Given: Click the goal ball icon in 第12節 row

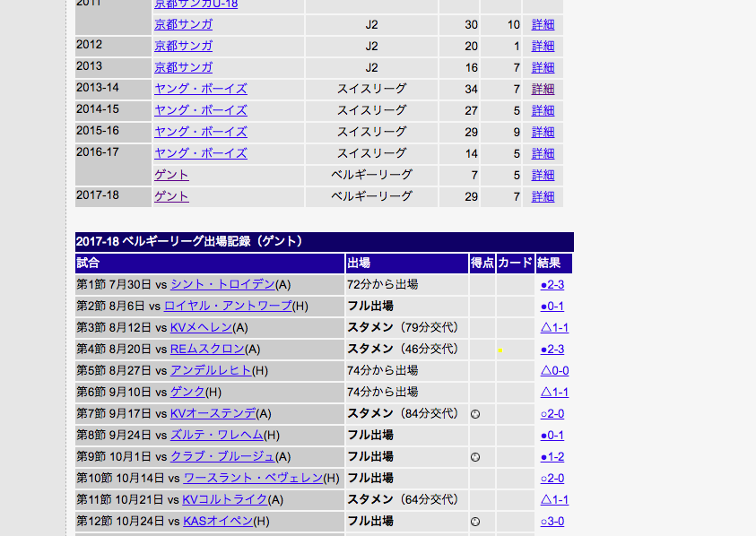Looking at the screenshot, I should 475,522.
